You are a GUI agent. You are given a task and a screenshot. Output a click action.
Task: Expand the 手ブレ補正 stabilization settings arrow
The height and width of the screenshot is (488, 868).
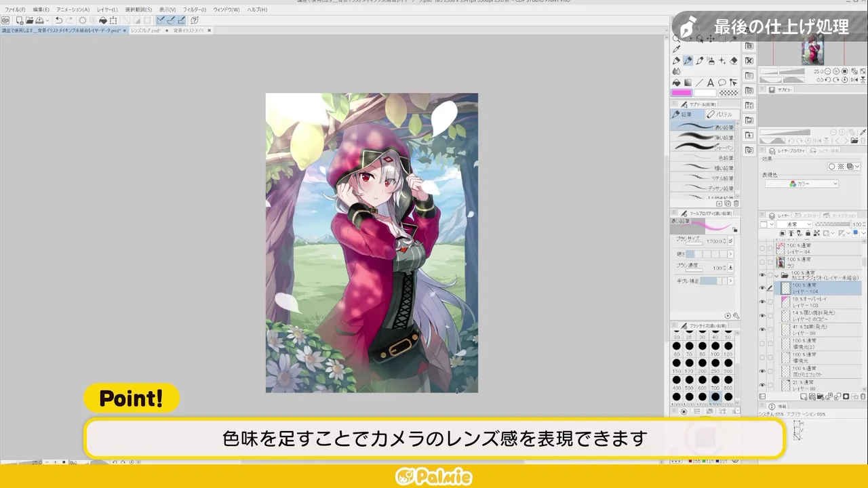731,281
